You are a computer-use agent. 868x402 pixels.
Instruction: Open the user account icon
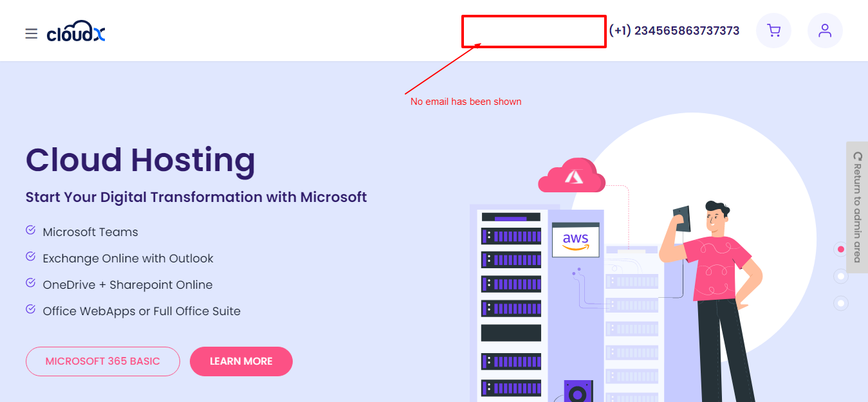click(825, 30)
